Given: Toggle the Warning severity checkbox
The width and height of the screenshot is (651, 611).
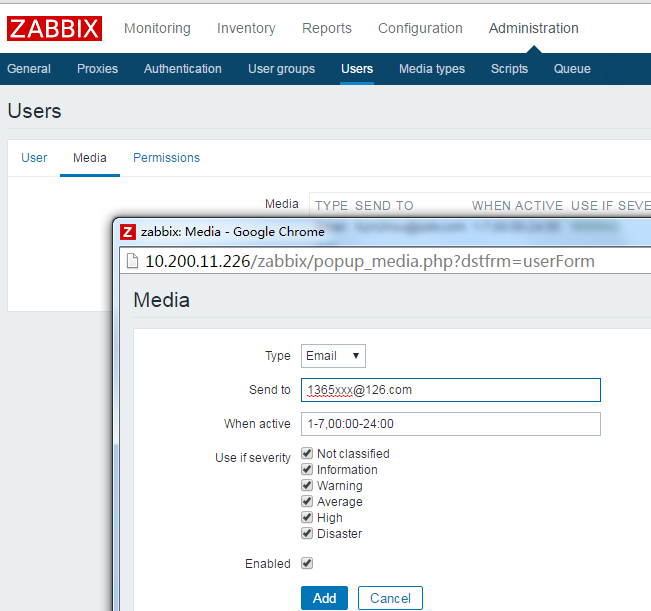Looking at the screenshot, I should 307,485.
